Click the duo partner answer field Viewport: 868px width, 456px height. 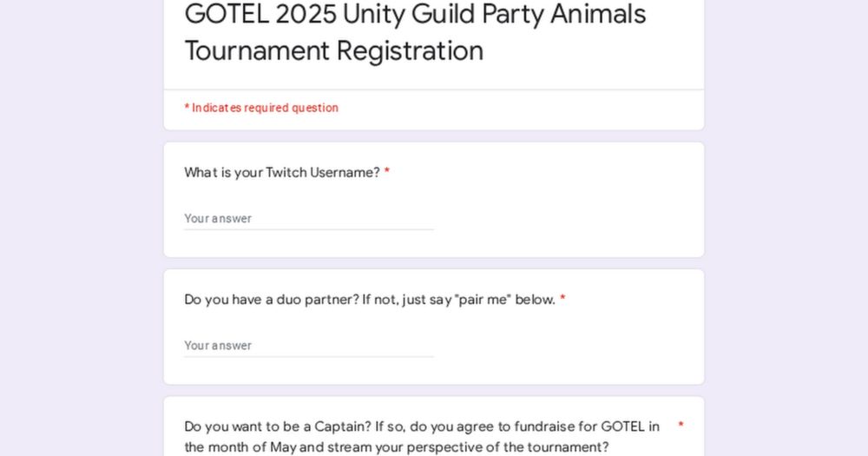pos(309,345)
